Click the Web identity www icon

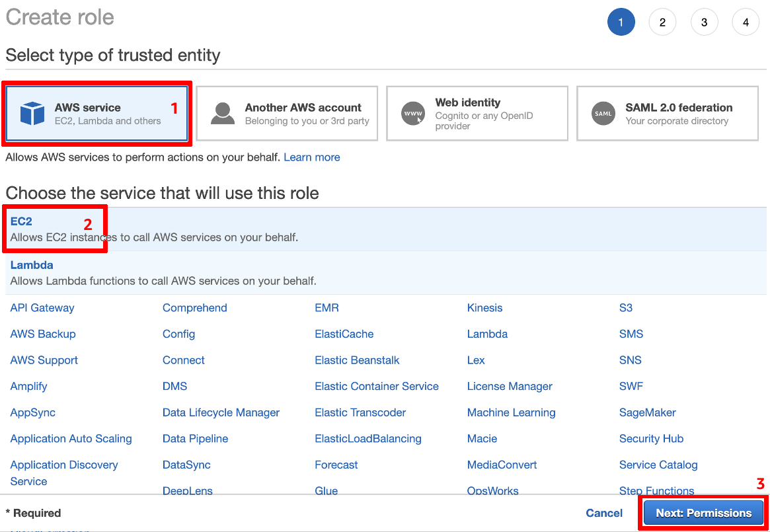click(x=413, y=114)
